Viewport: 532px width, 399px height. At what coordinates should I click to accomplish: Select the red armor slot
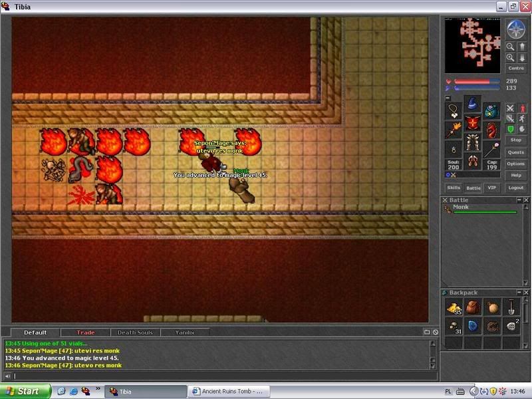coord(472,124)
